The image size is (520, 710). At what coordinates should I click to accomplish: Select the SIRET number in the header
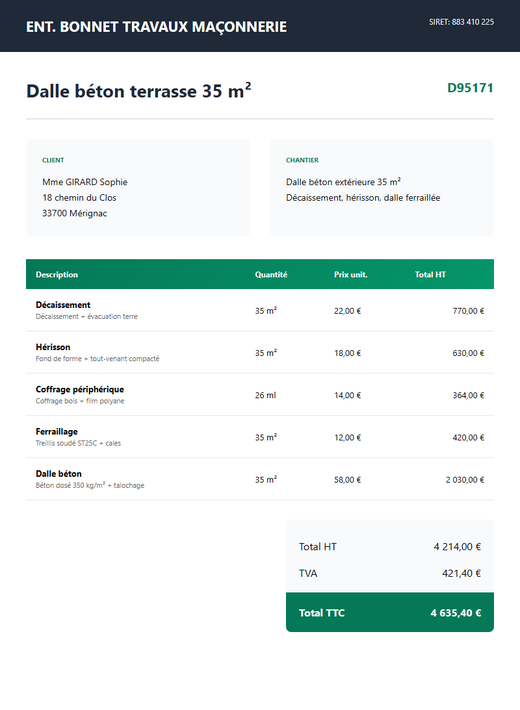[x=461, y=22]
